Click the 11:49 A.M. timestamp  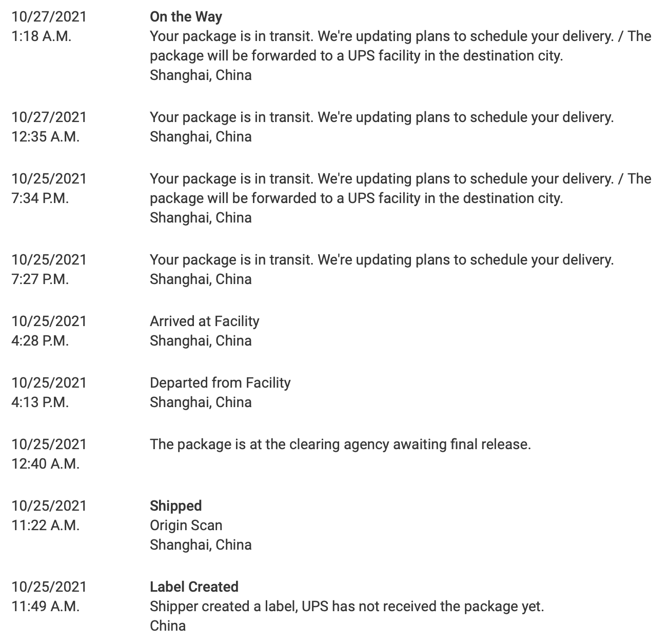click(x=45, y=607)
